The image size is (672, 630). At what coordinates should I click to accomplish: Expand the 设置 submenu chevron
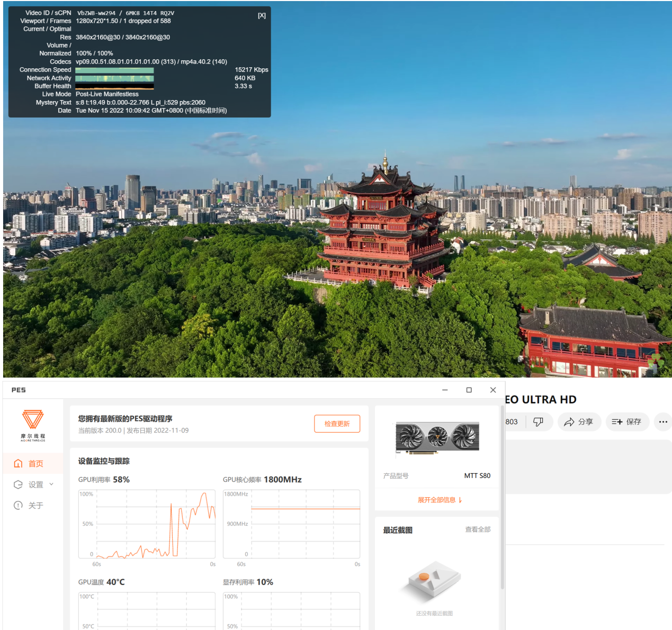51,484
